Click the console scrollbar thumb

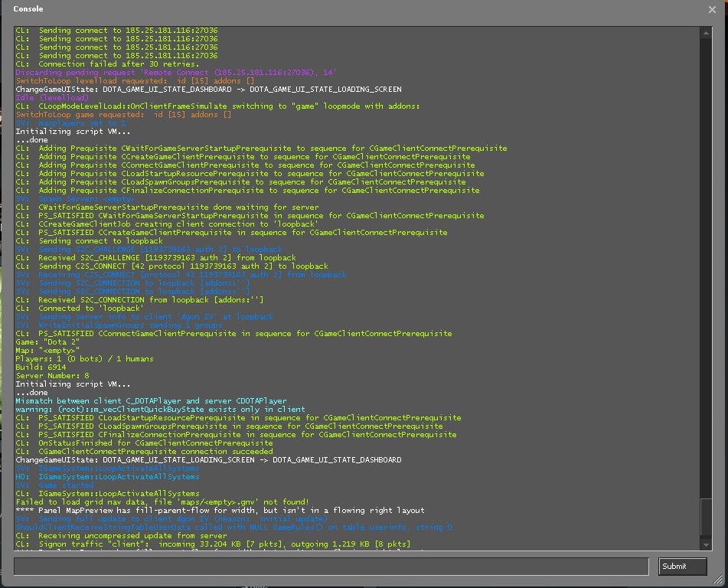pos(707,518)
